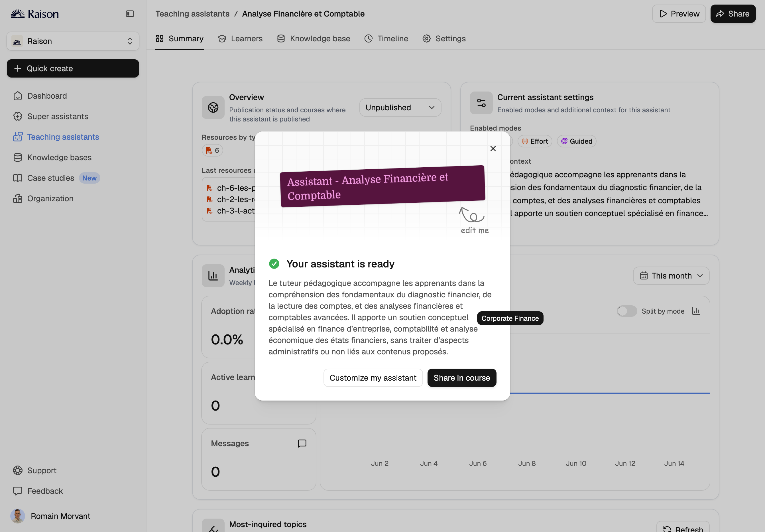This screenshot has height=532, width=765.
Task: Switch to the Timeline tab
Action: pyautogui.click(x=386, y=39)
